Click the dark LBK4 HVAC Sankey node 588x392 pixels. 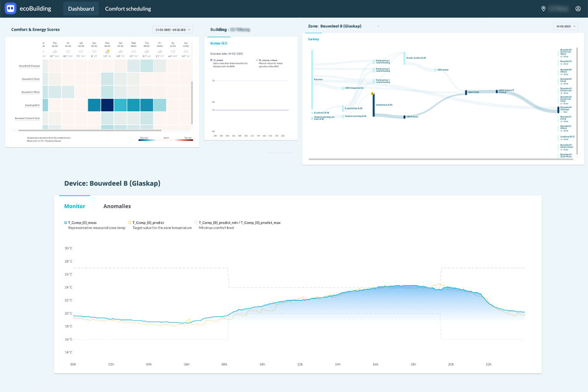click(x=466, y=92)
